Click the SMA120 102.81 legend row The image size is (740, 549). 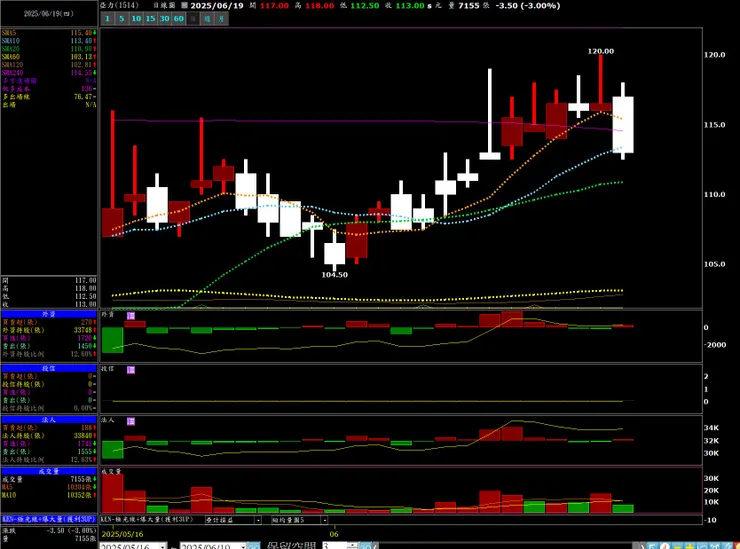[49, 65]
